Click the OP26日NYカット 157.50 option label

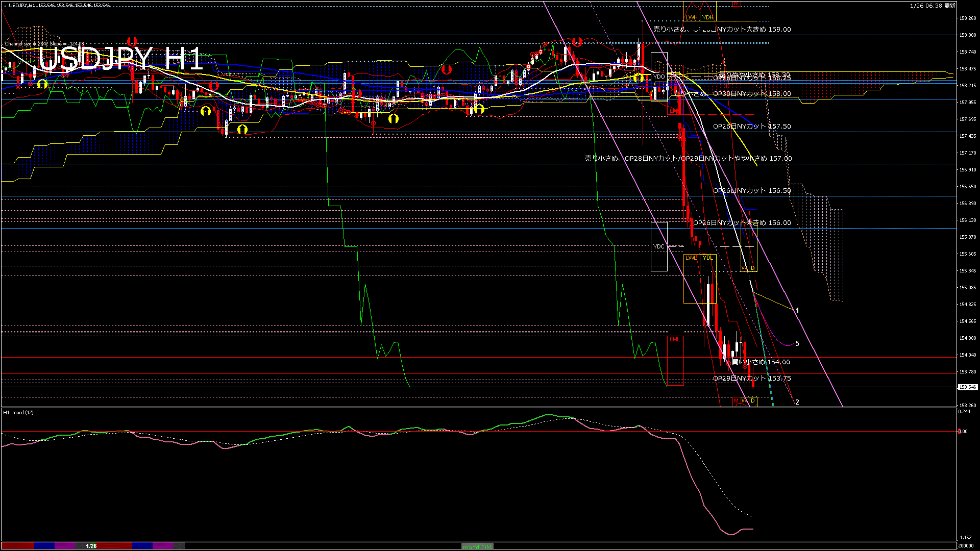click(752, 126)
